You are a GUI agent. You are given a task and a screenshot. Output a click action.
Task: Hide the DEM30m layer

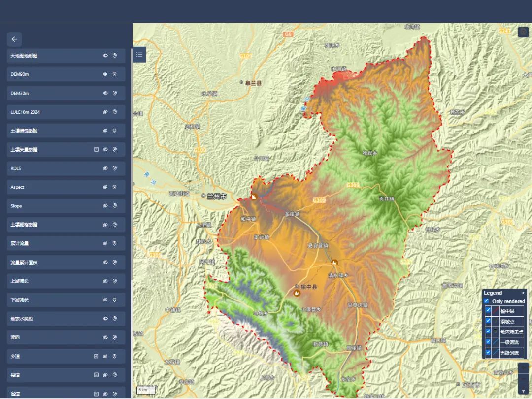(x=105, y=93)
